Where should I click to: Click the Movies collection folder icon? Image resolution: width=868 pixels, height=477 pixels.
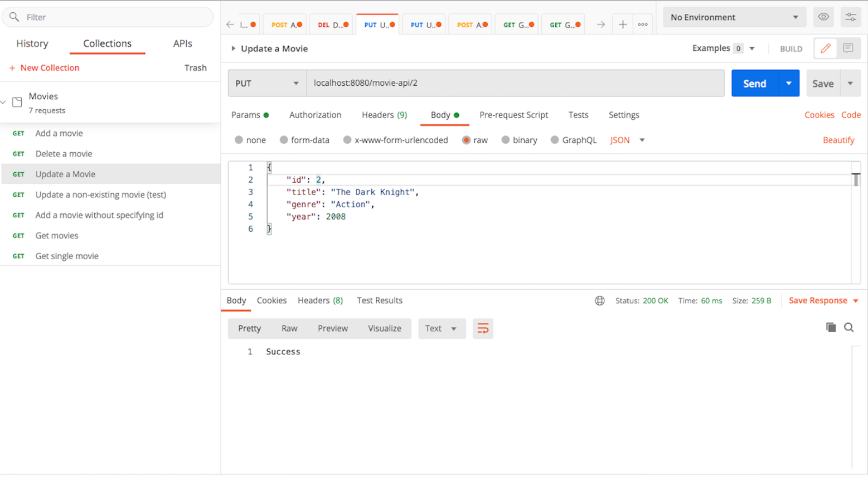coord(17,103)
